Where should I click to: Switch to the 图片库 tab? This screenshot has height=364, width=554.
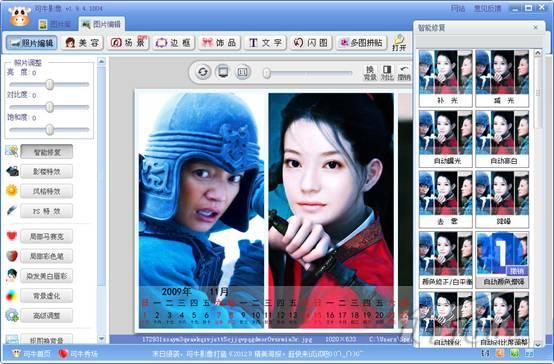(55, 24)
